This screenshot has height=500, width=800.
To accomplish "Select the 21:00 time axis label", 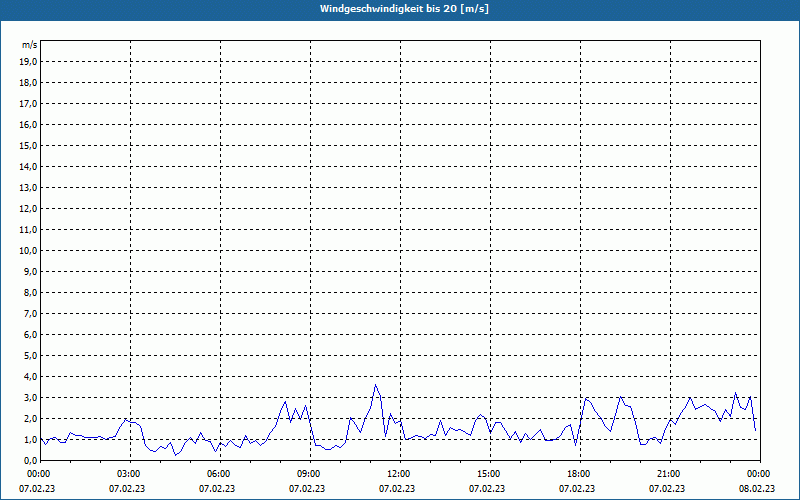I will tap(670, 474).
